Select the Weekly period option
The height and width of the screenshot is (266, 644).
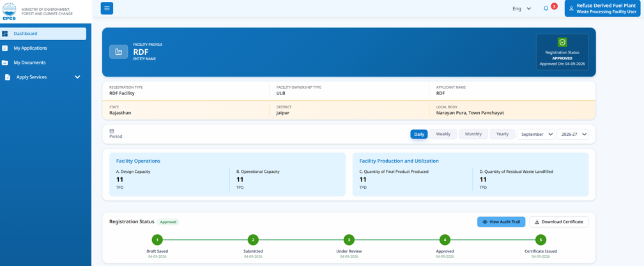click(x=443, y=134)
